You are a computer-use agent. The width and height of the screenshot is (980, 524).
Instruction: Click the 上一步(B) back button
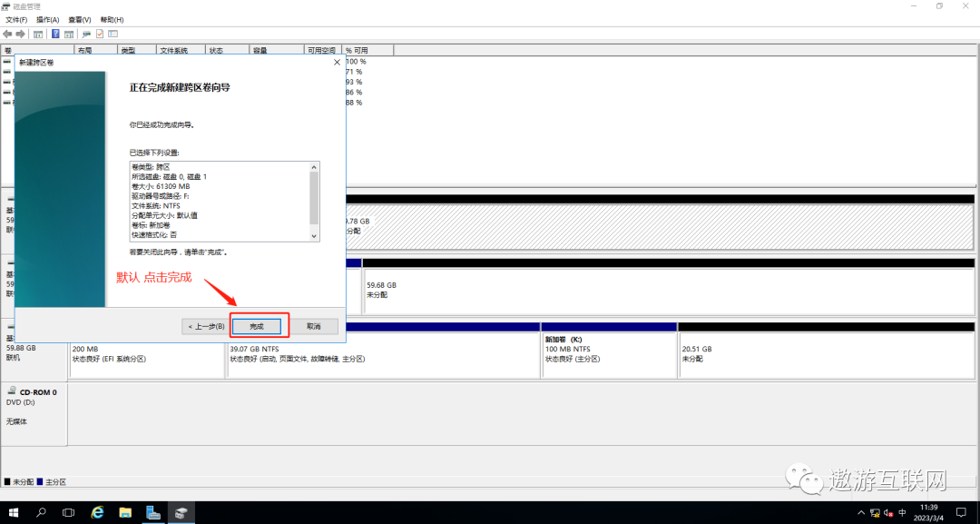pos(206,326)
